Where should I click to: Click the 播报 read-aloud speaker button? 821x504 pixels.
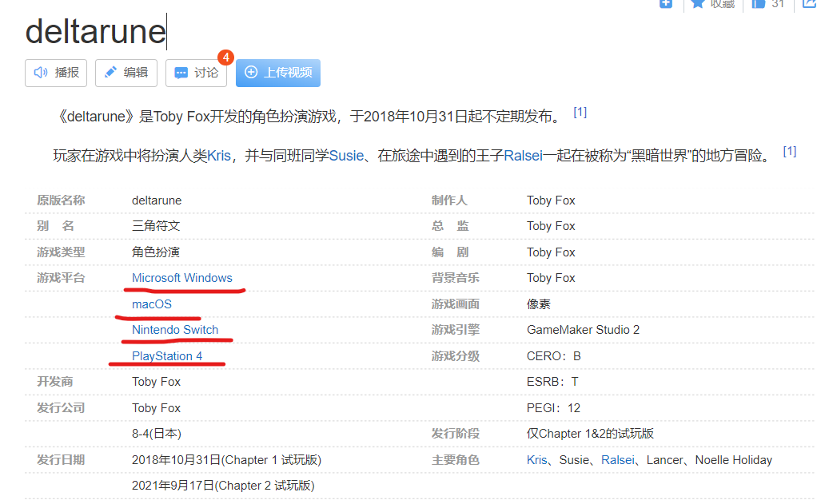click(56, 73)
